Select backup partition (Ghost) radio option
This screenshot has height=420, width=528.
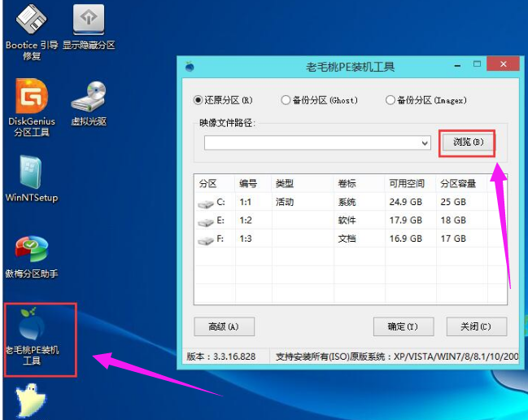[286, 100]
